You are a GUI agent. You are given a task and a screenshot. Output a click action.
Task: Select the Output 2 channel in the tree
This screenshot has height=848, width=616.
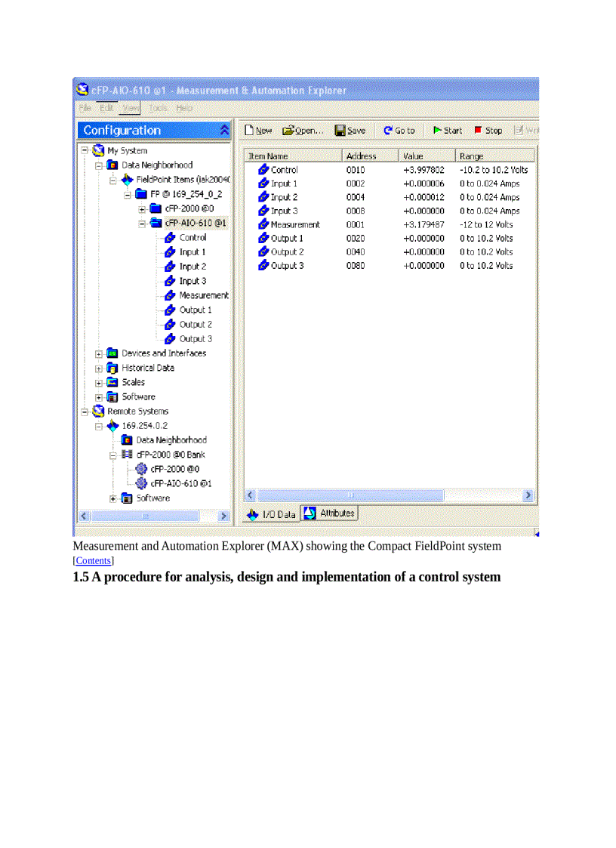click(x=192, y=324)
